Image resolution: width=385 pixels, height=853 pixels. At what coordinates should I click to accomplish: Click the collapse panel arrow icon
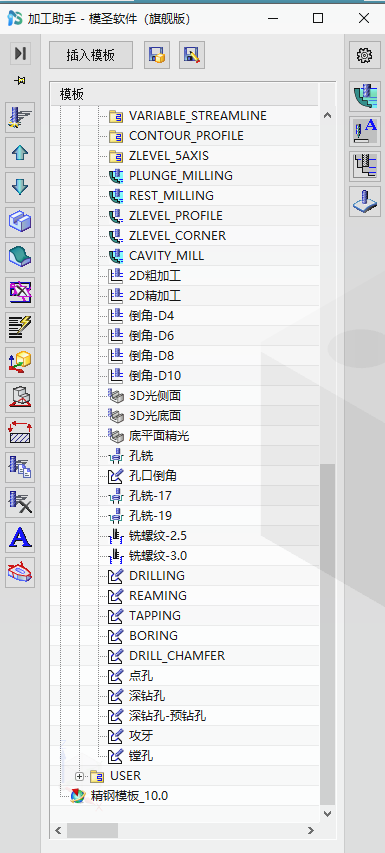point(20,53)
